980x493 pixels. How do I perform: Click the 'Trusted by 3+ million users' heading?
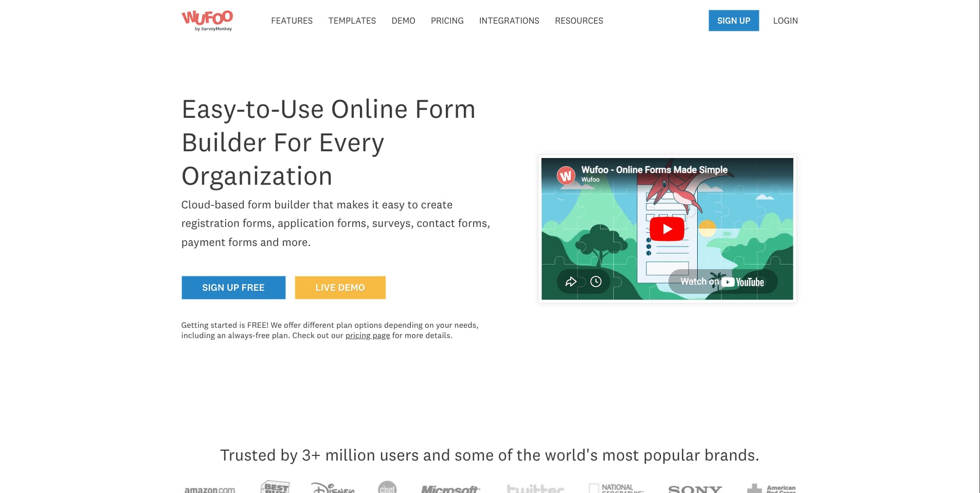[x=489, y=455]
